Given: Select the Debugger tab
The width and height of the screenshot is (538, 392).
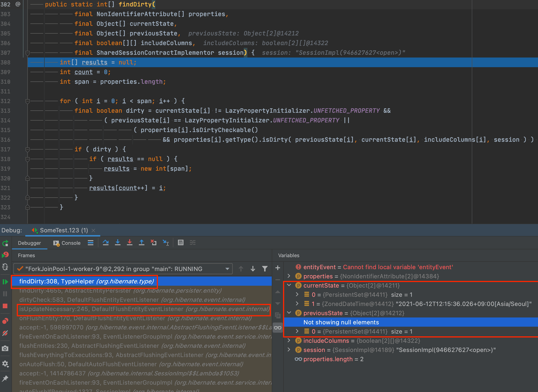Looking at the screenshot, I should [x=29, y=243].
